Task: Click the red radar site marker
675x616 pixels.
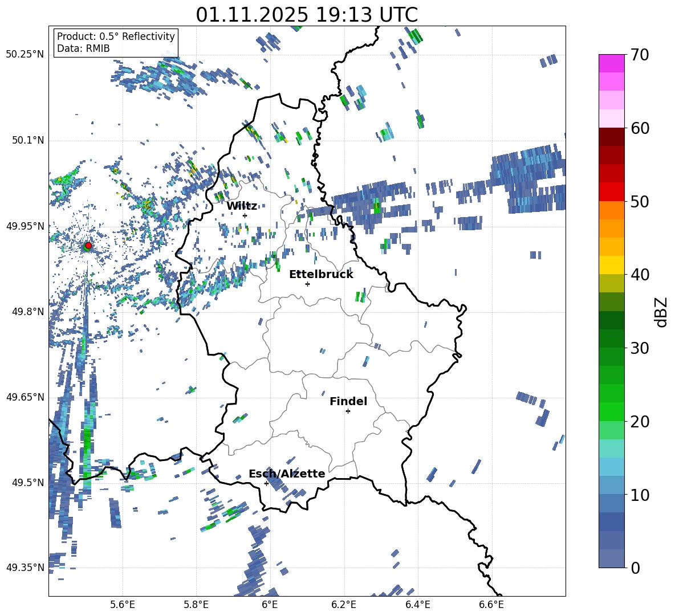Action: click(x=88, y=246)
